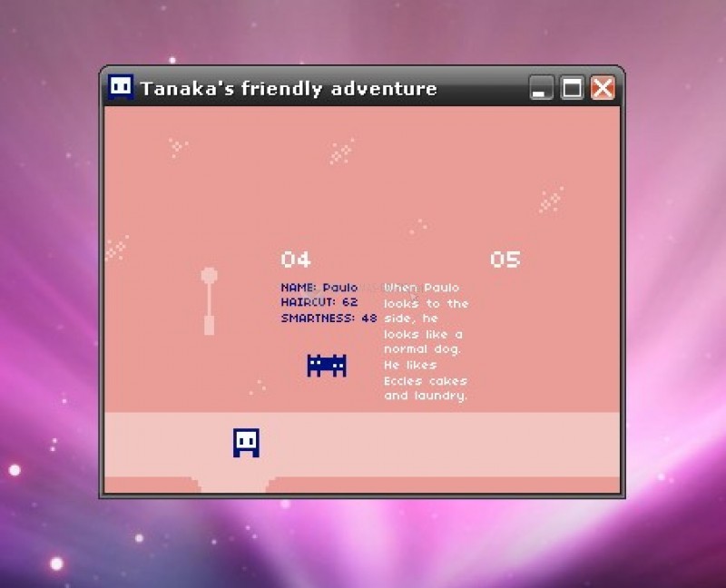Click the 'SMARTNESS: 48' stat
Image resolution: width=726 pixels, height=588 pixels.
(329, 318)
